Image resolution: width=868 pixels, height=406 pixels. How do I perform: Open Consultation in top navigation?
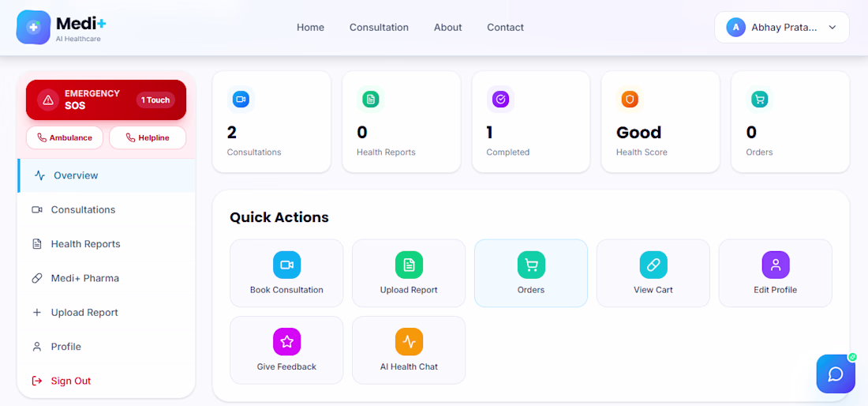click(380, 27)
